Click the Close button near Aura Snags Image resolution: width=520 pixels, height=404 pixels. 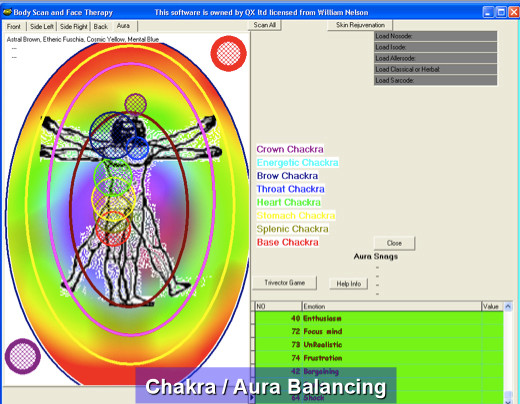(394, 243)
